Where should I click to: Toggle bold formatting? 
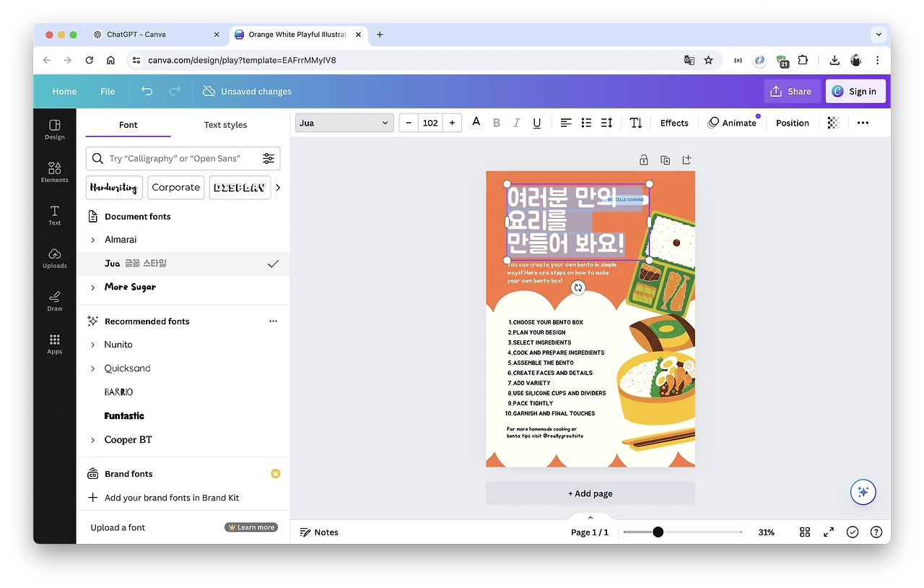click(496, 123)
